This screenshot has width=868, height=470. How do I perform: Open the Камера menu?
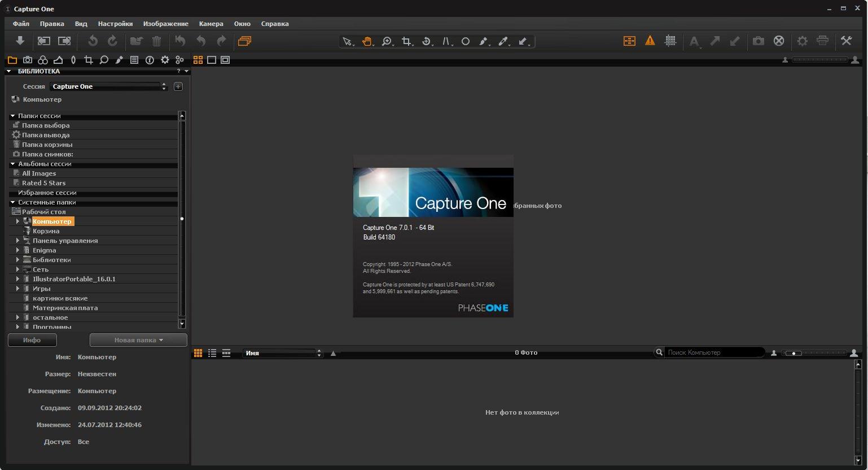(x=211, y=24)
